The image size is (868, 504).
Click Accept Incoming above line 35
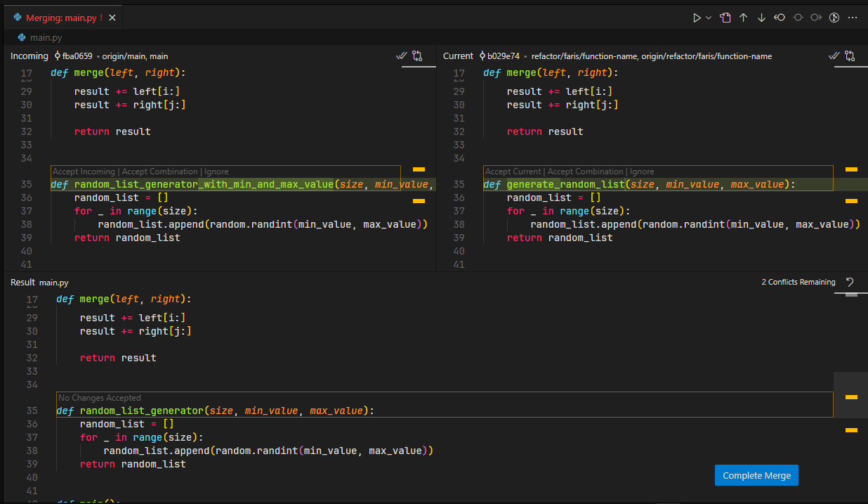point(84,172)
